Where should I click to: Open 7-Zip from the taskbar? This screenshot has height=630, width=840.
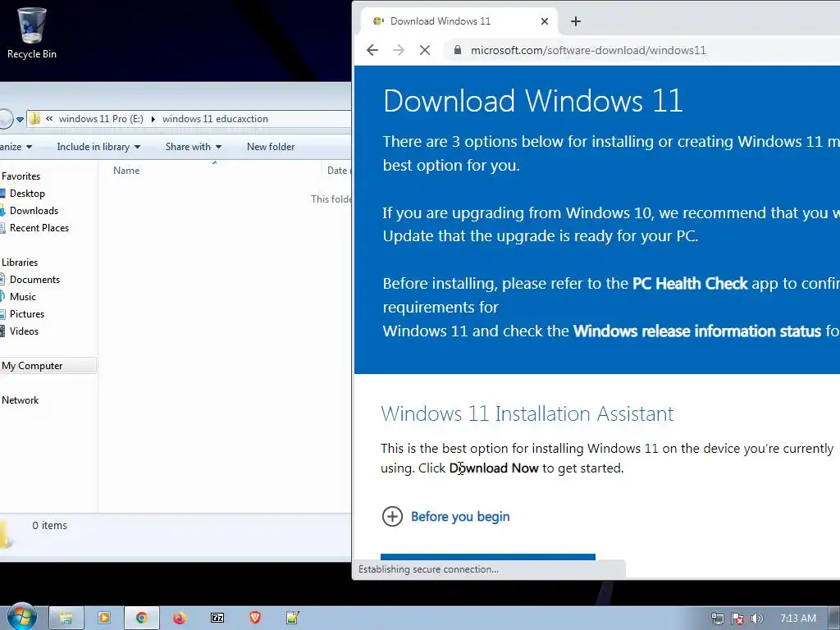click(217, 619)
